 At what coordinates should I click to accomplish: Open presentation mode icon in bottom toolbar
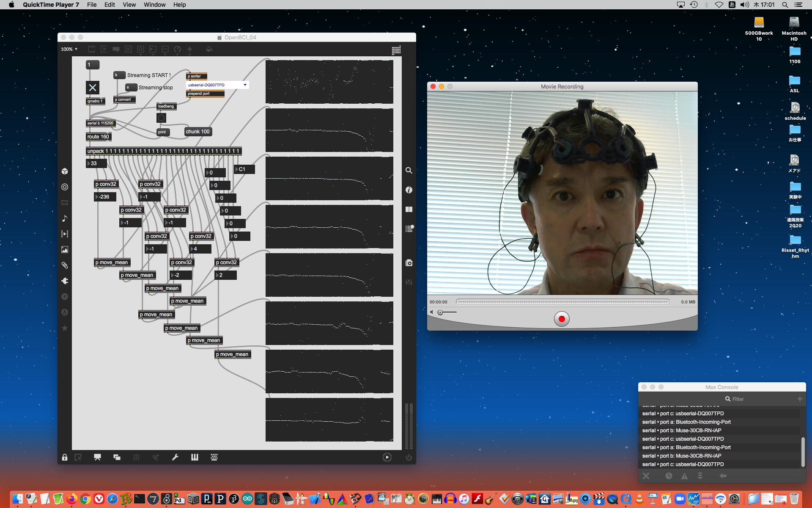[97, 457]
